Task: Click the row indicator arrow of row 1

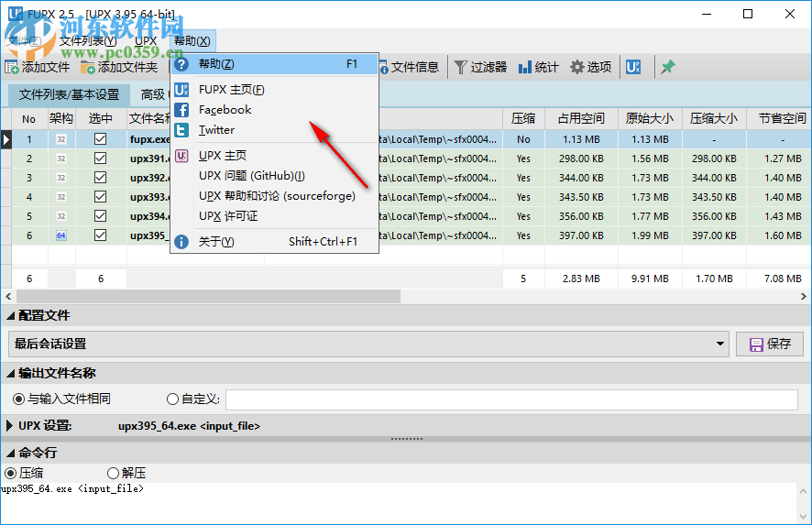Action: [5, 139]
